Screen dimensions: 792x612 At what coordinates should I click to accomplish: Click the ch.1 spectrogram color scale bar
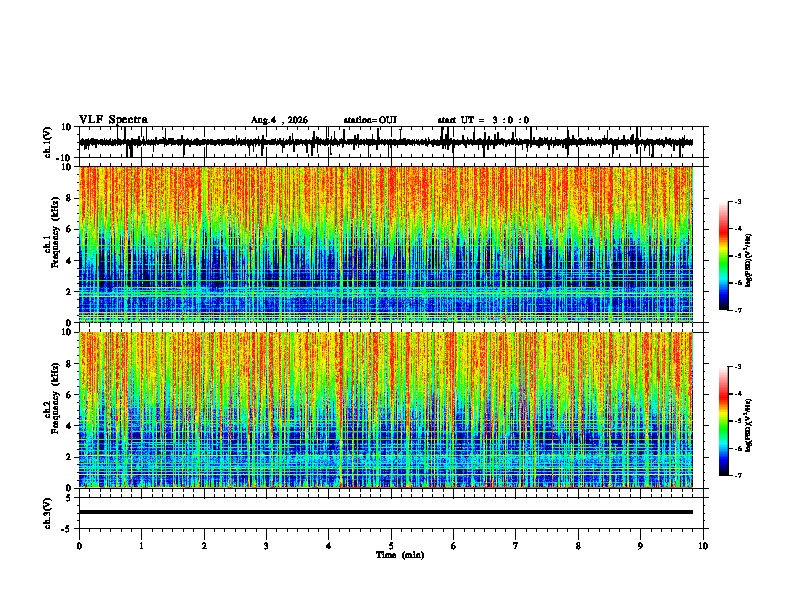click(x=724, y=256)
